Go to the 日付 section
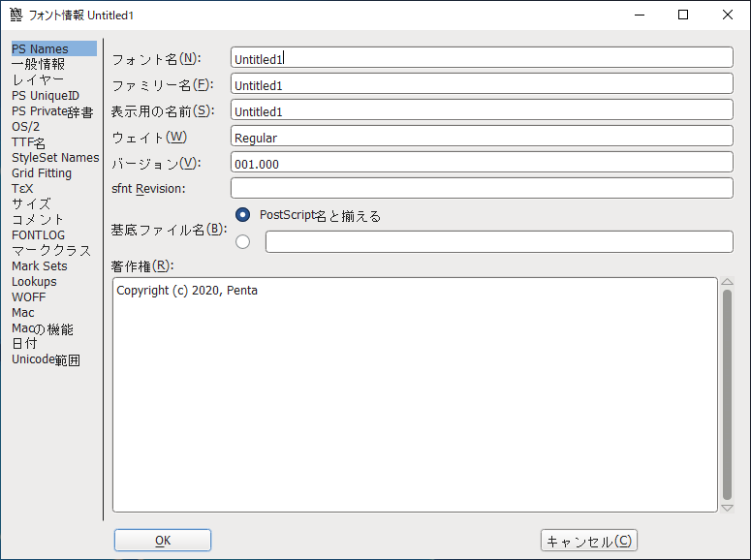751x560 pixels. (24, 344)
